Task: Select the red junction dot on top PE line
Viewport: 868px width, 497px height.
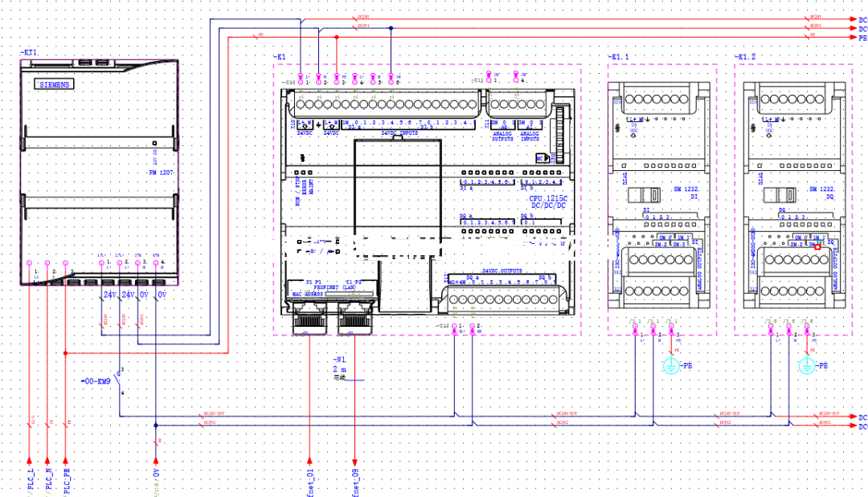Action: pyautogui.click(x=336, y=37)
